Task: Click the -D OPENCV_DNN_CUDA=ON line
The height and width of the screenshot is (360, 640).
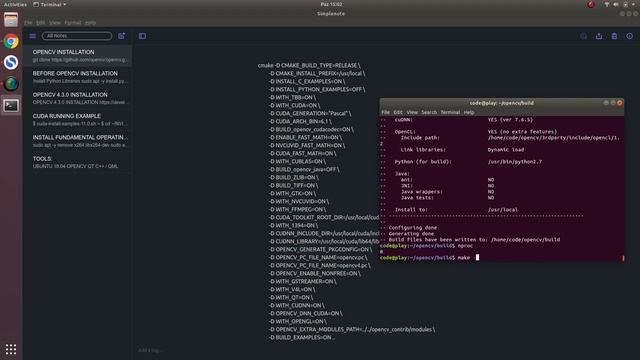Action: [306, 313]
